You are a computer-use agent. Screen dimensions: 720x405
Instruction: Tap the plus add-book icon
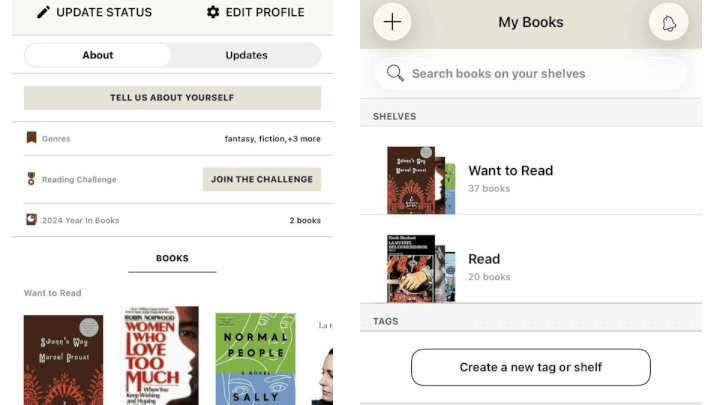(392, 22)
